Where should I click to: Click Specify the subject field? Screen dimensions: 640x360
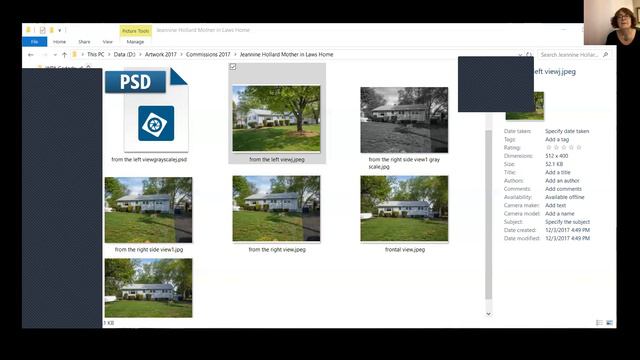click(567, 222)
